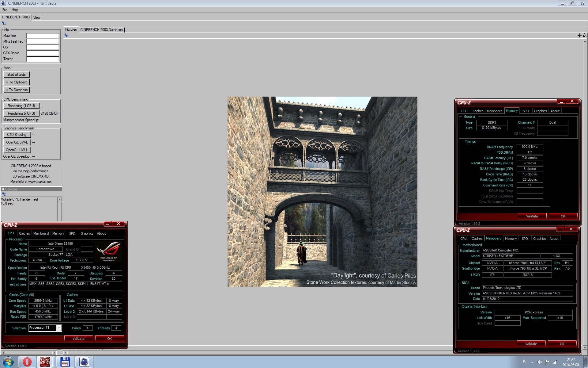Click 'STRIKER II EXTREME' model field
588x368 pixels.
pyautogui.click(x=511, y=256)
